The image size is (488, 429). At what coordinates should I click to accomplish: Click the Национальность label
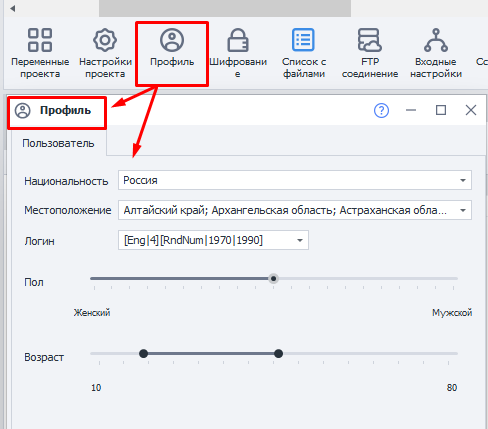pyautogui.click(x=66, y=181)
